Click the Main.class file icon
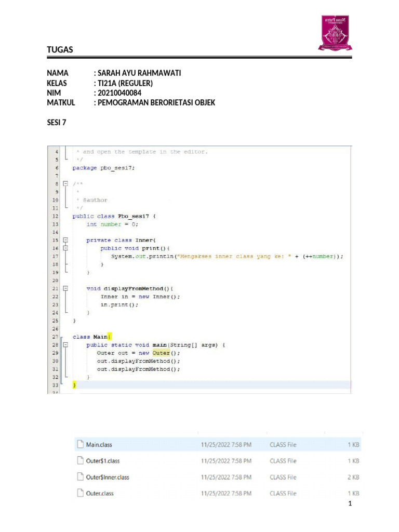399x532 pixels. [x=80, y=444]
